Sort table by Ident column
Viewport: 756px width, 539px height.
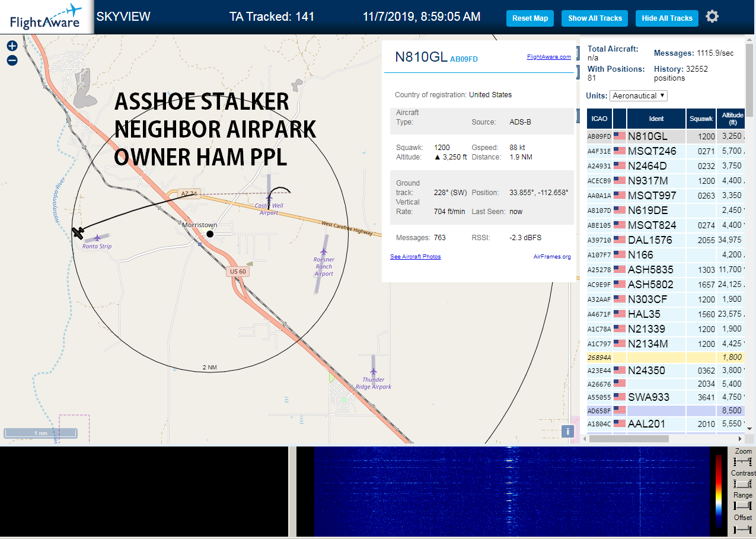pyautogui.click(x=656, y=119)
